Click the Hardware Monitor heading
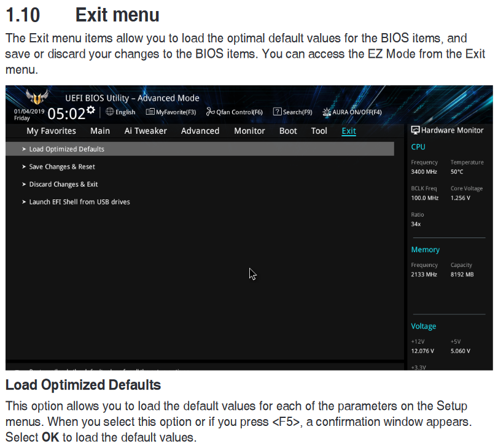 point(453,130)
